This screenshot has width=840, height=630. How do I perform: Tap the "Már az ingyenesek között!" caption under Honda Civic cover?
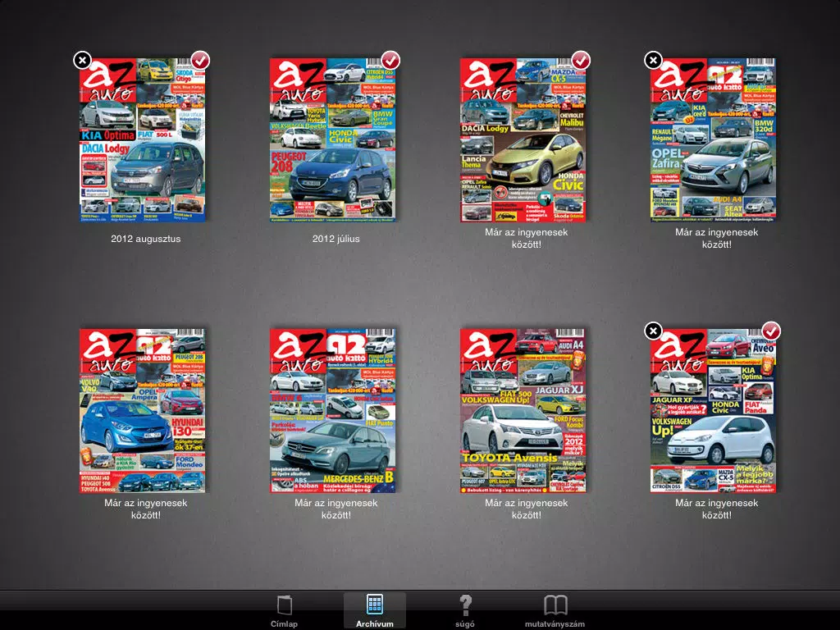(x=527, y=239)
